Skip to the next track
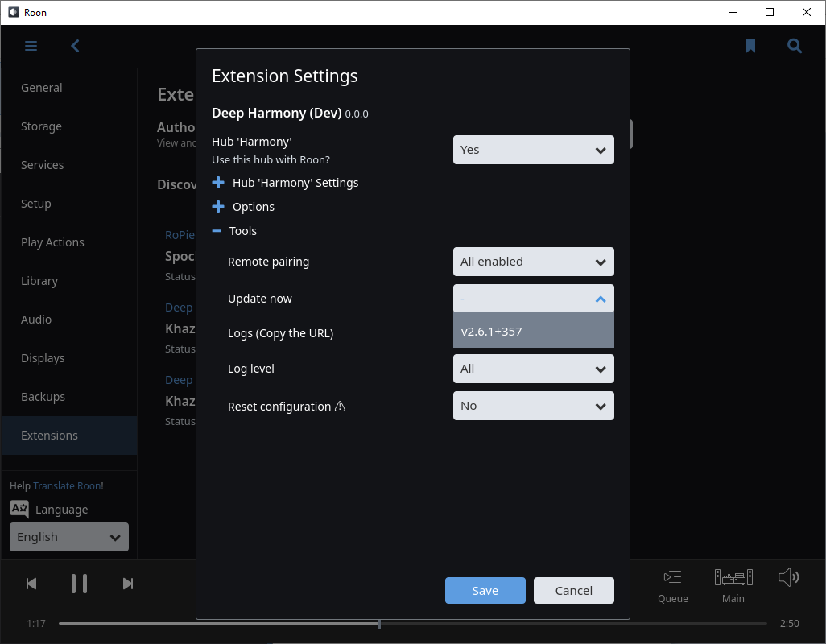This screenshot has width=826, height=644. click(127, 584)
